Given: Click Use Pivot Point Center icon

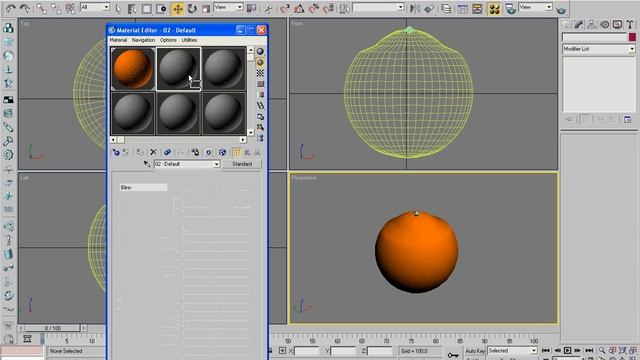Looking at the screenshot, I should click(x=252, y=8).
